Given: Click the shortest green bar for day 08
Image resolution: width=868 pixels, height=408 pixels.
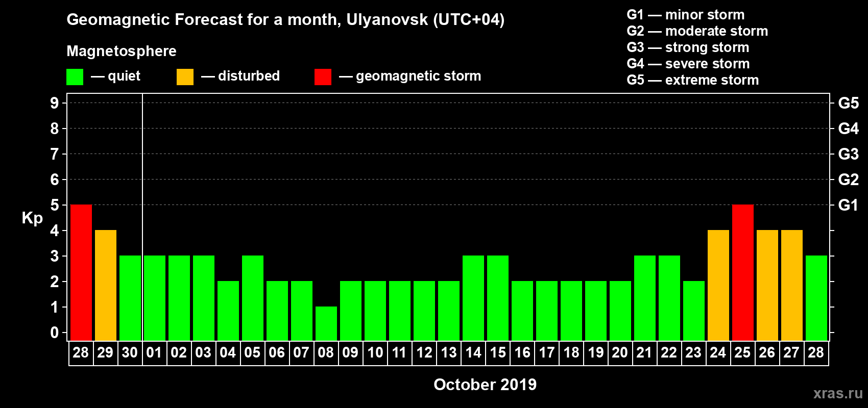Looking at the screenshot, I should point(326,323).
